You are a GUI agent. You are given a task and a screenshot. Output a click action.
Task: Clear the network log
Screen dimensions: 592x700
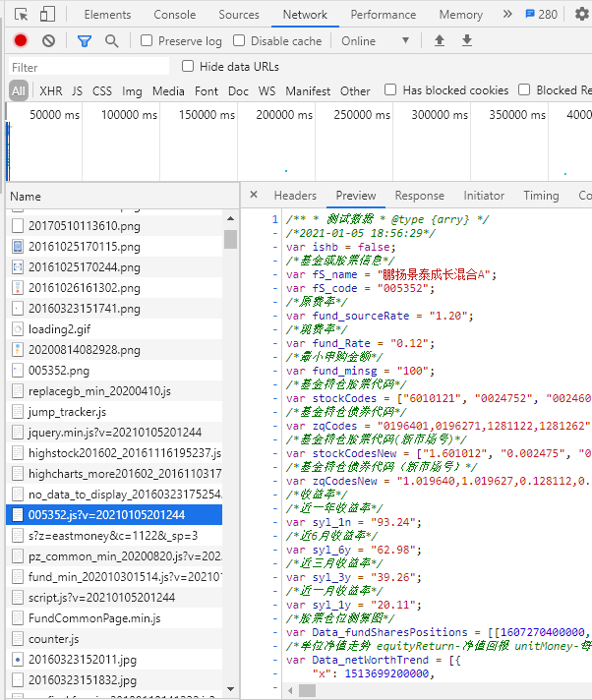(48, 41)
